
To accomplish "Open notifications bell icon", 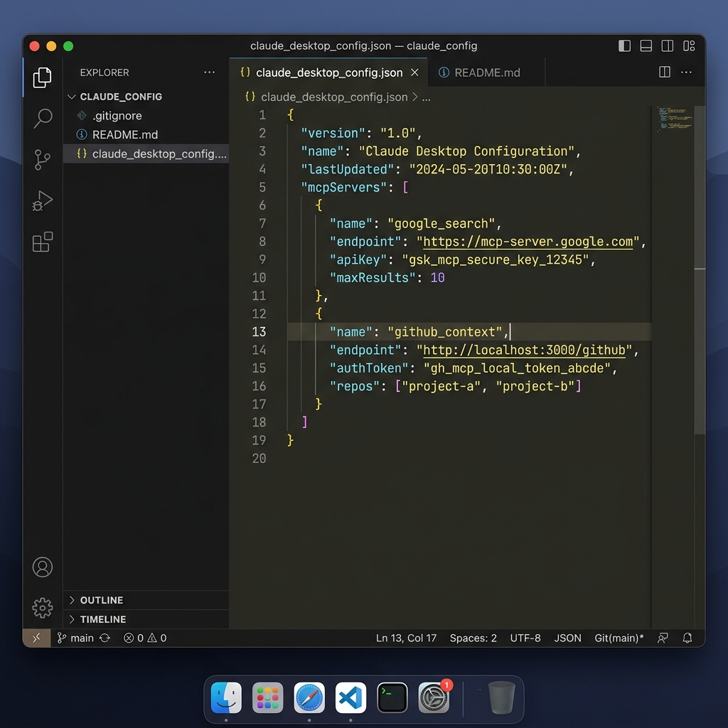I will click(687, 638).
